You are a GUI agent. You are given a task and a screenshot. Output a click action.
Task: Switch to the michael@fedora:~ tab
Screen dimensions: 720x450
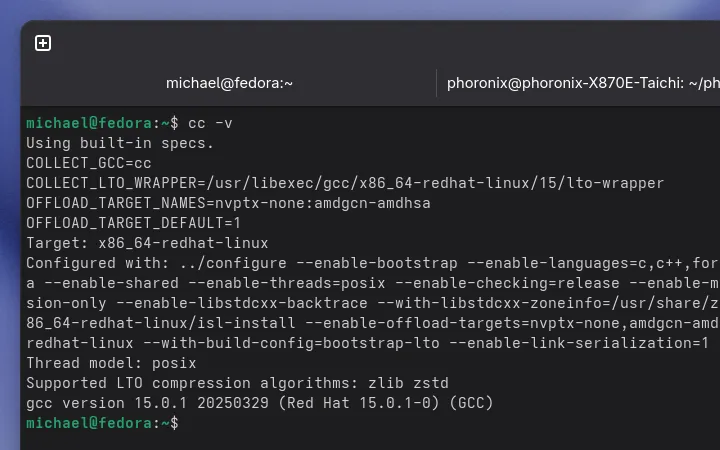pos(229,84)
